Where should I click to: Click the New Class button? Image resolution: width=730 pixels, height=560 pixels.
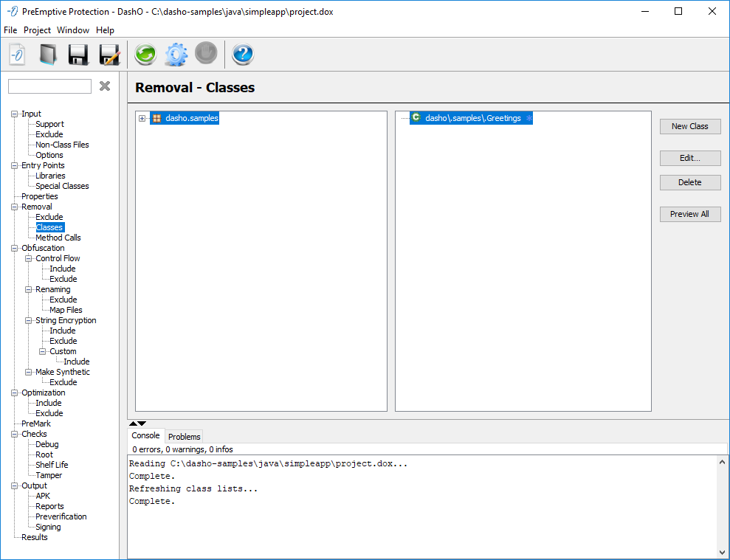(689, 126)
